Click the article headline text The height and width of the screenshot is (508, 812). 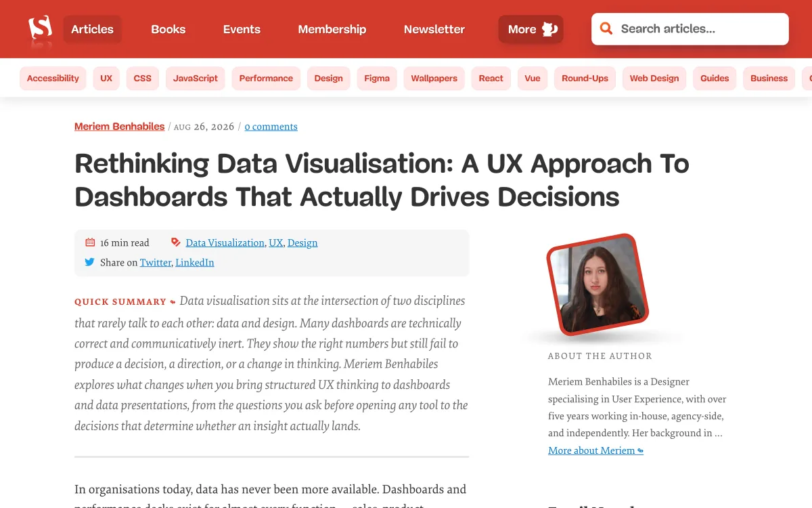tap(382, 180)
